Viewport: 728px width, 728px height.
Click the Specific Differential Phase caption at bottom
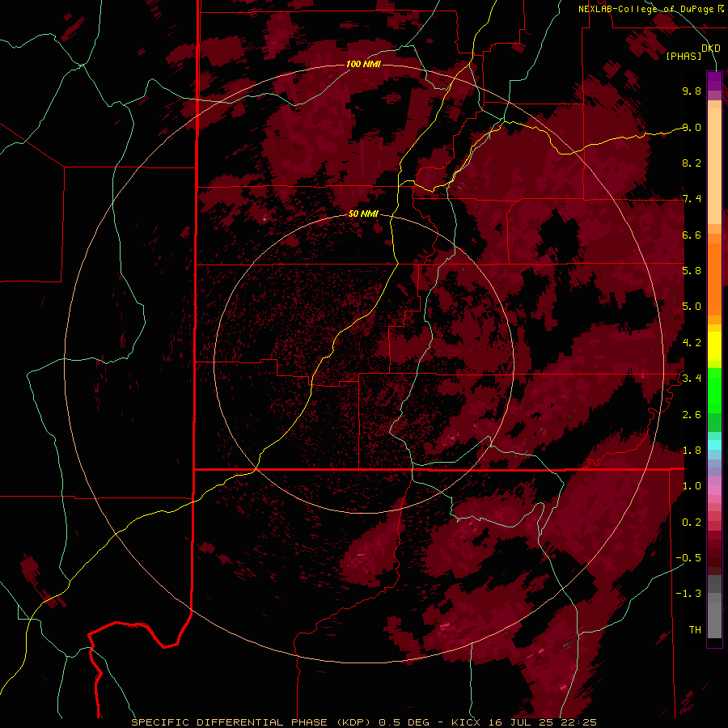click(x=363, y=722)
